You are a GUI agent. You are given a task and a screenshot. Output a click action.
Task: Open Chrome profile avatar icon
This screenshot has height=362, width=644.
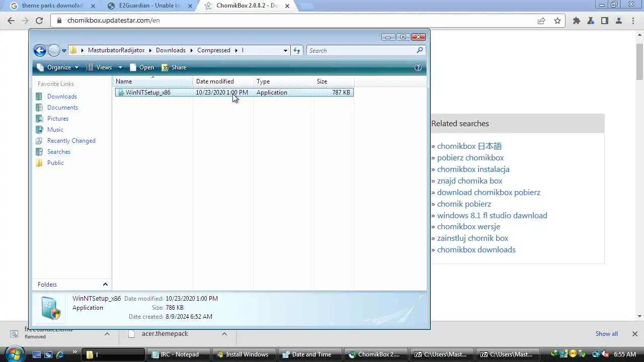point(619,21)
